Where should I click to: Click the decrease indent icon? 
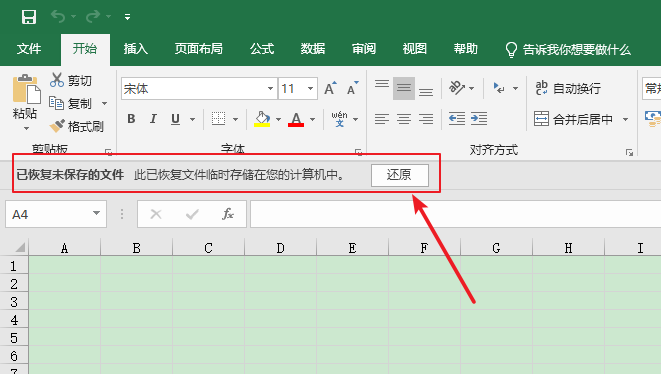coord(457,119)
